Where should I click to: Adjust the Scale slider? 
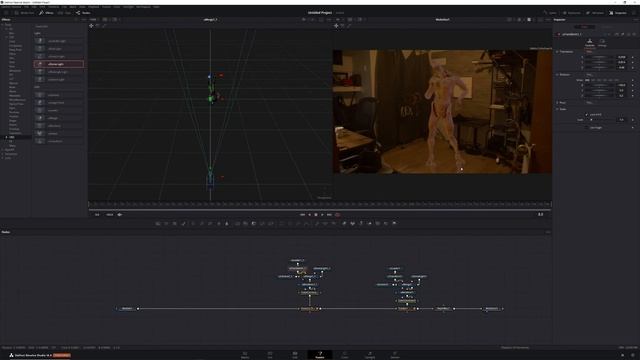(x=599, y=120)
